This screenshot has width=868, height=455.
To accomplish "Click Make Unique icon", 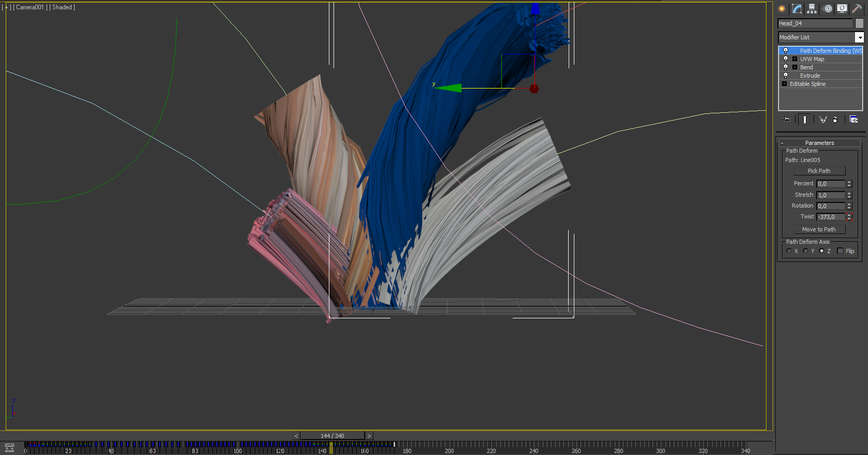I will pyautogui.click(x=823, y=120).
